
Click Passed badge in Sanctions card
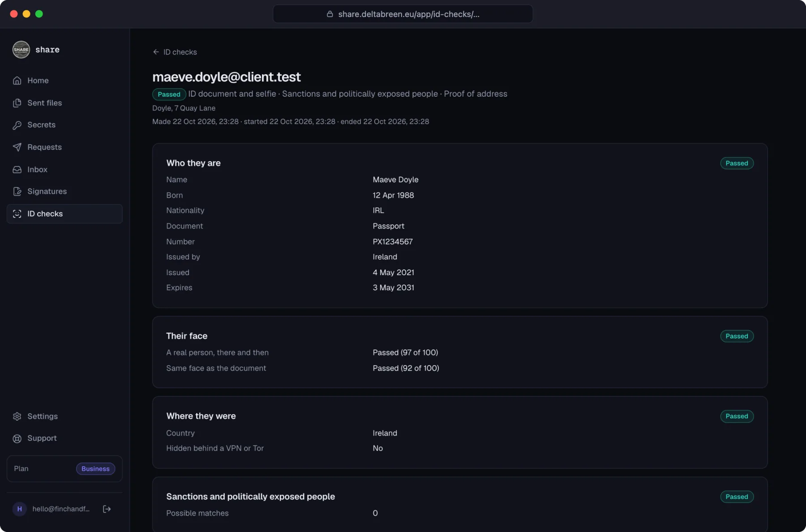pos(737,497)
